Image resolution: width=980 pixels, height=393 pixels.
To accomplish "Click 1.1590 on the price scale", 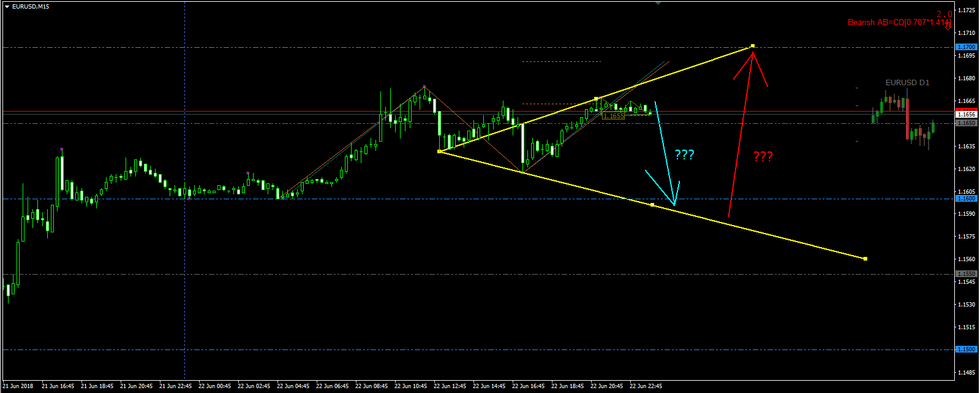I will point(967,214).
